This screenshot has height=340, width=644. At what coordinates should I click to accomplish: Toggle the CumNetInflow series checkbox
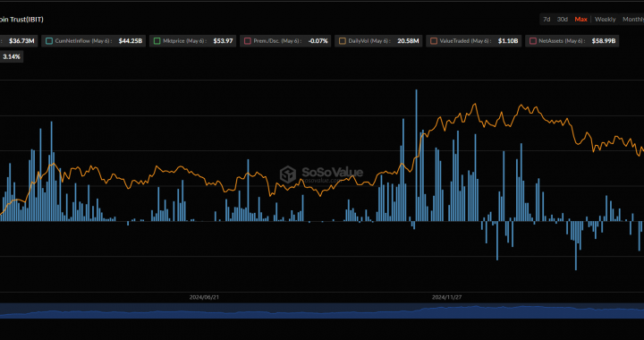click(x=49, y=41)
